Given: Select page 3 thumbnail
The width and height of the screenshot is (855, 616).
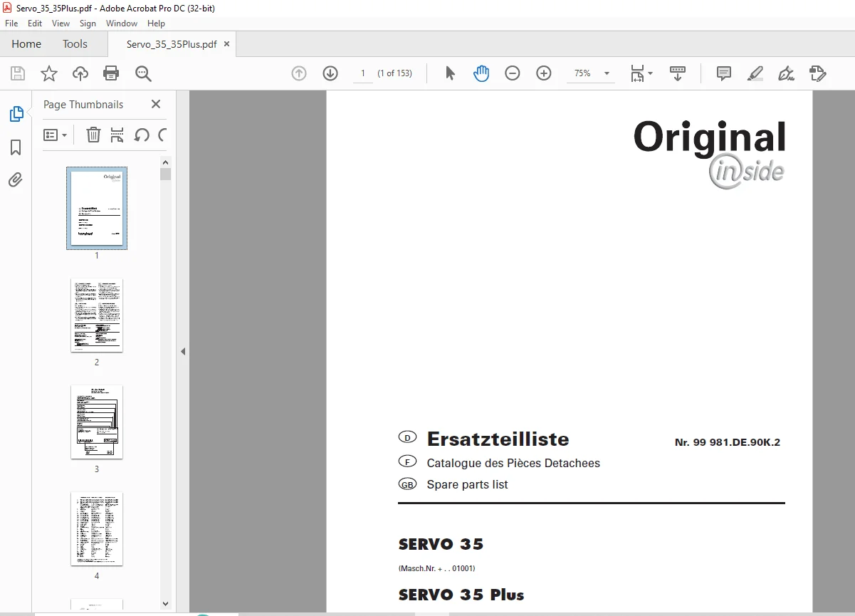Looking at the screenshot, I should [x=97, y=422].
